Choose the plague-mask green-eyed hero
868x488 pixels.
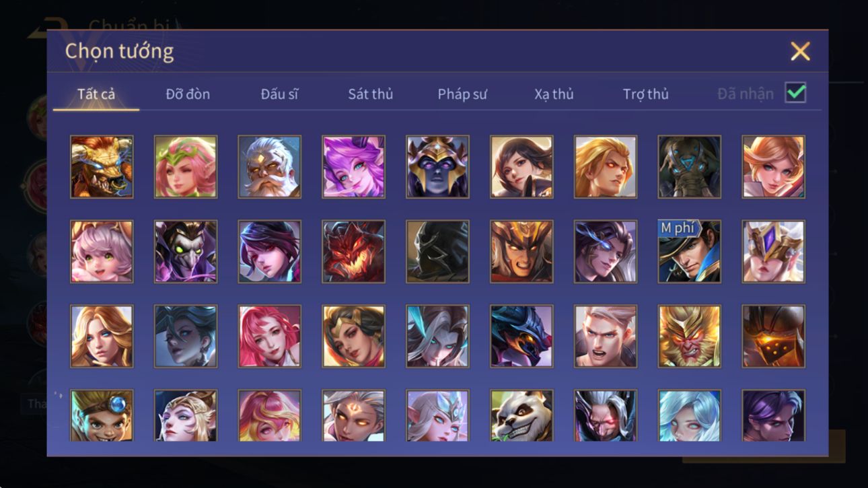coord(186,251)
